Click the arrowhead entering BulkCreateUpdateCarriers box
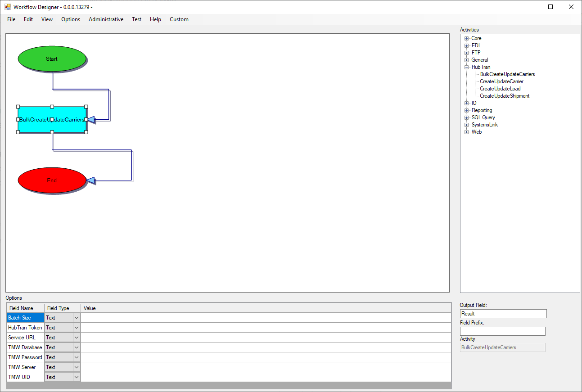The height and width of the screenshot is (392, 582). tap(90, 120)
